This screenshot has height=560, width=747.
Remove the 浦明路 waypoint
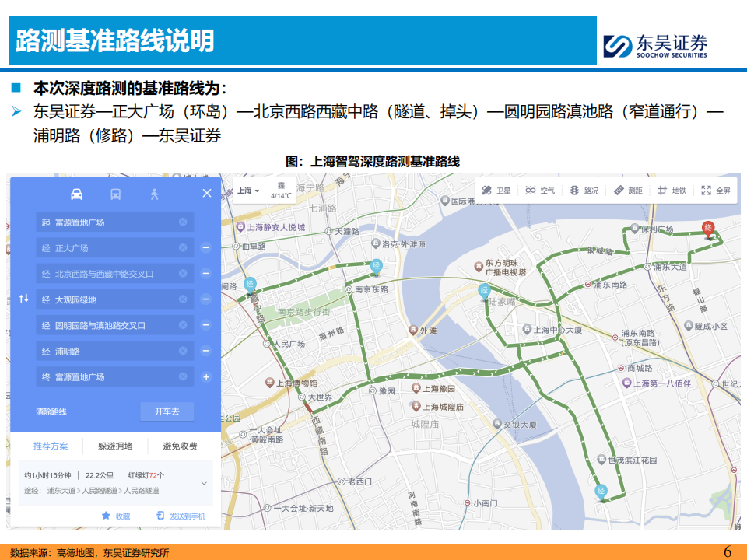pyautogui.click(x=205, y=351)
